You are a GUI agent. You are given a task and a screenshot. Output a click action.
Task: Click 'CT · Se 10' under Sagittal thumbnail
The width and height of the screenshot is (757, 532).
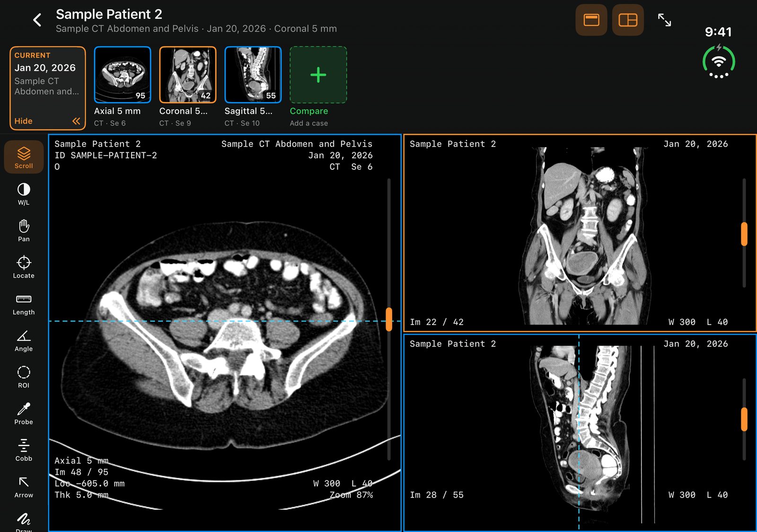click(242, 123)
